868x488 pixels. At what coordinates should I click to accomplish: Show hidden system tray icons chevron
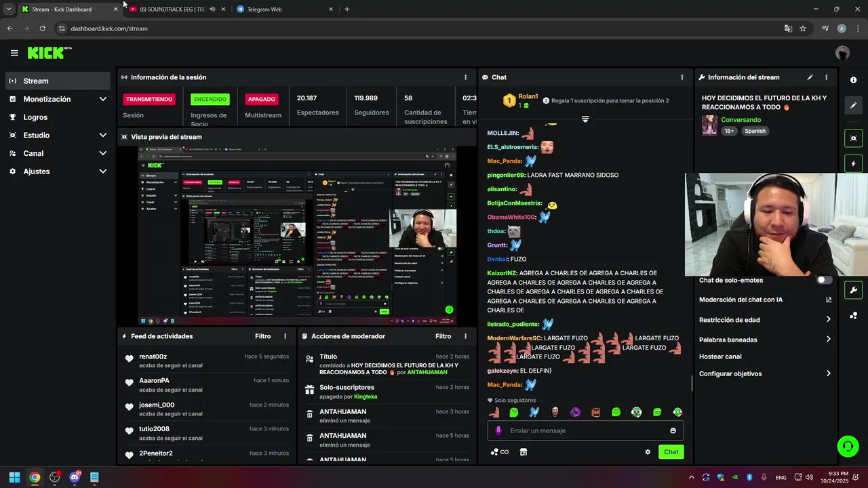pyautogui.click(x=691, y=477)
